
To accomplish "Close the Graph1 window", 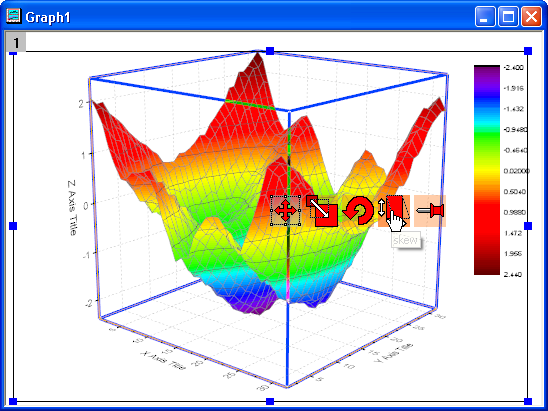I will coord(531,16).
